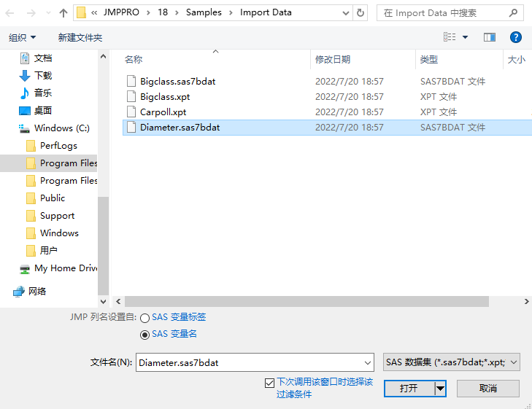This screenshot has width=532, height=409.
Task: Select Carpoll.xpt file
Action: pyautogui.click(x=163, y=112)
